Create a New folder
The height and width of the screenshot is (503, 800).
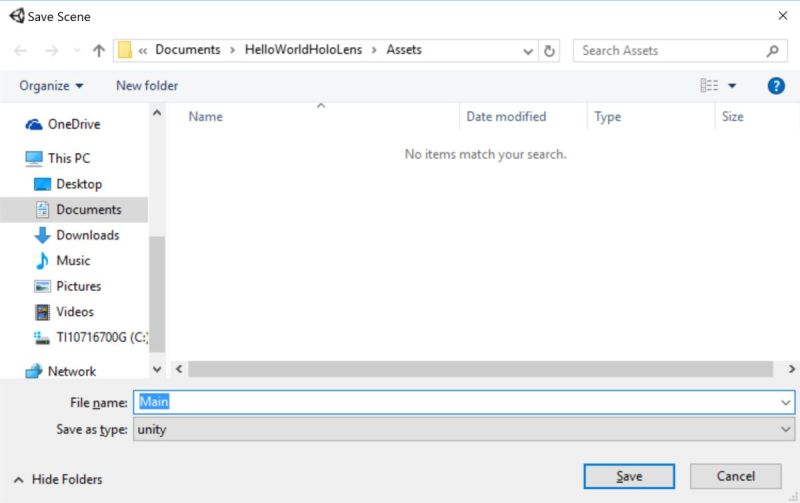[147, 86]
